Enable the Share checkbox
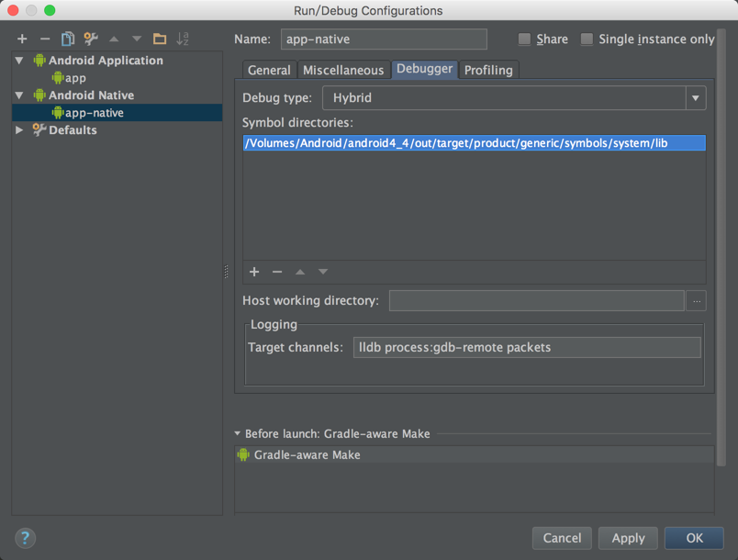The image size is (738, 560). (x=524, y=39)
